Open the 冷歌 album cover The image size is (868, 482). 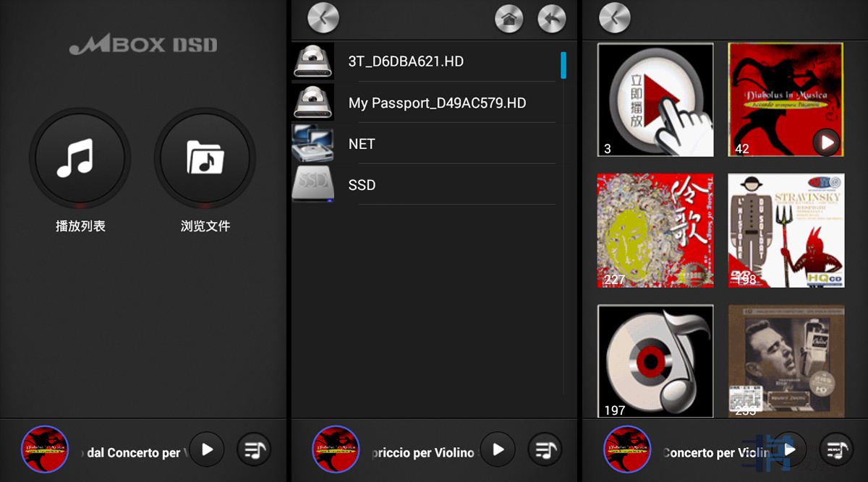pos(655,231)
